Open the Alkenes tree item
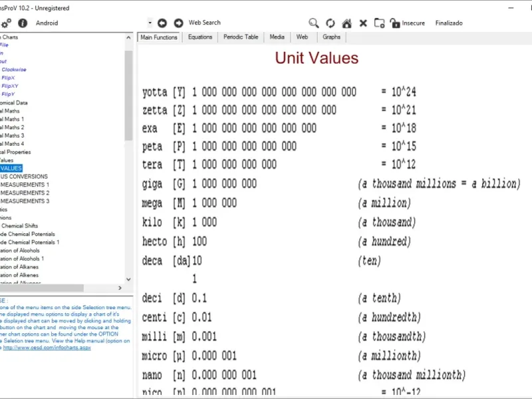This screenshot has height=399, width=532. click(x=19, y=275)
